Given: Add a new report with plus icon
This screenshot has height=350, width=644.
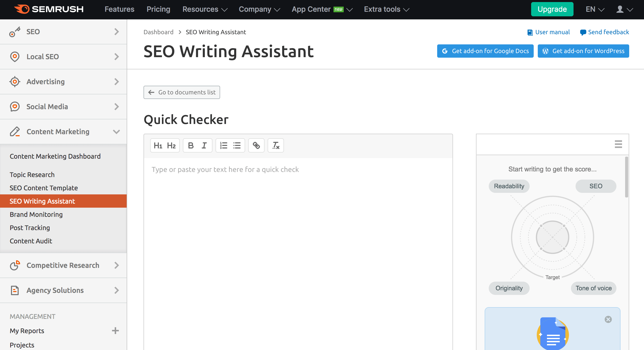Looking at the screenshot, I should (x=115, y=331).
